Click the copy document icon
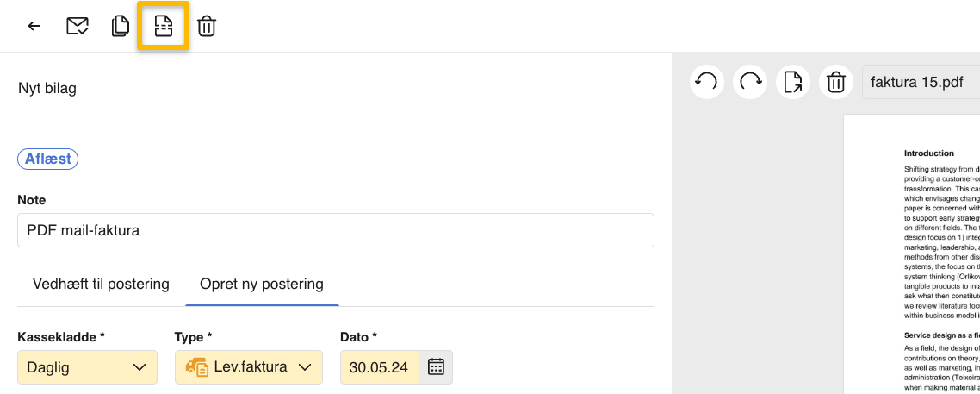Image resolution: width=980 pixels, height=394 pixels. pos(121,26)
